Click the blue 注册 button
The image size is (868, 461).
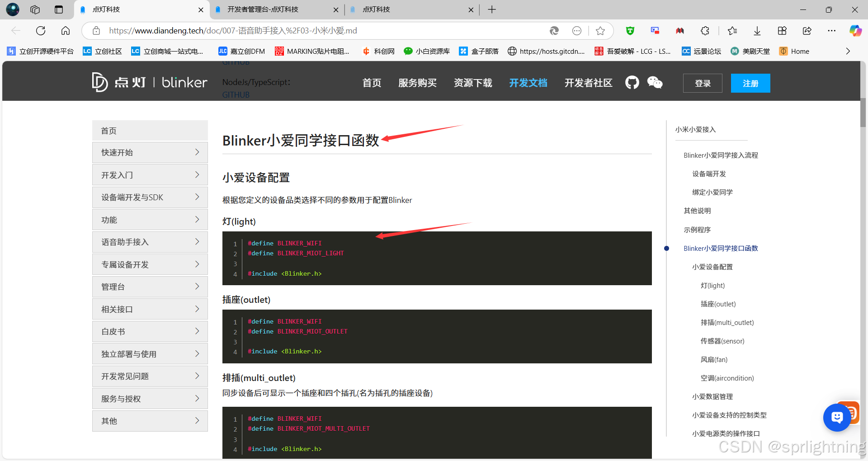coord(750,83)
